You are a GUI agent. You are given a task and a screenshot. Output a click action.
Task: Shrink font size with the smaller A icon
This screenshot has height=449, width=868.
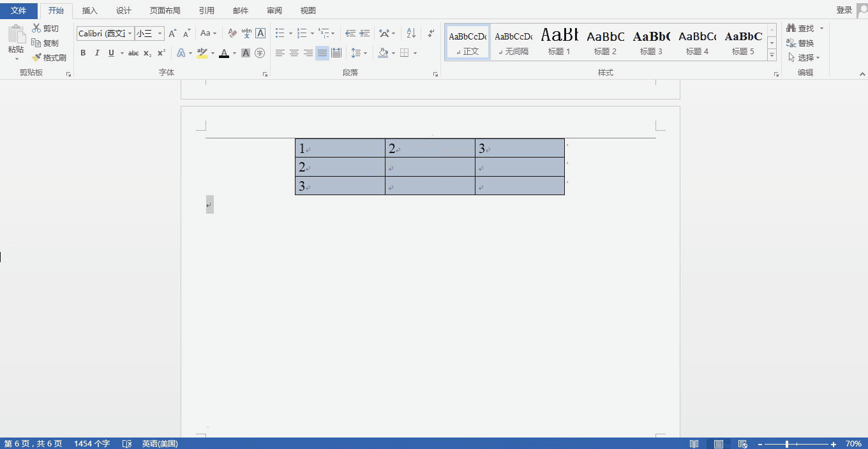tap(186, 33)
